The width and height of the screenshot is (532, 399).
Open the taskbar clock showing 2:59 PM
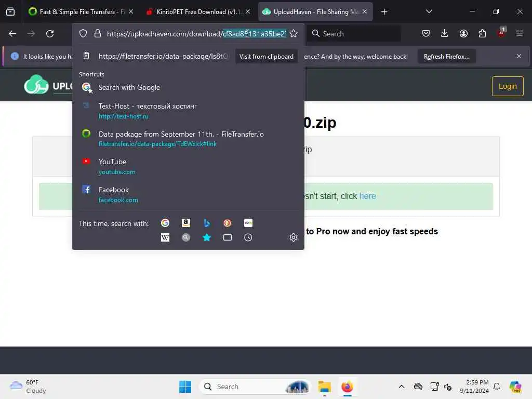tap(474, 387)
